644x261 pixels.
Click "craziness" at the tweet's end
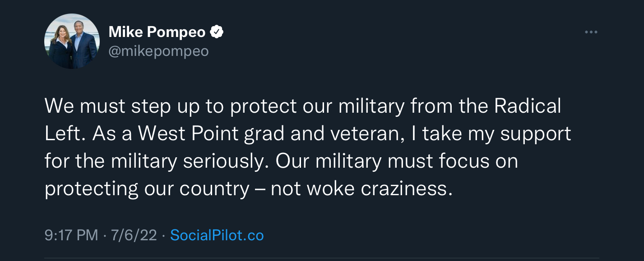coord(406,189)
